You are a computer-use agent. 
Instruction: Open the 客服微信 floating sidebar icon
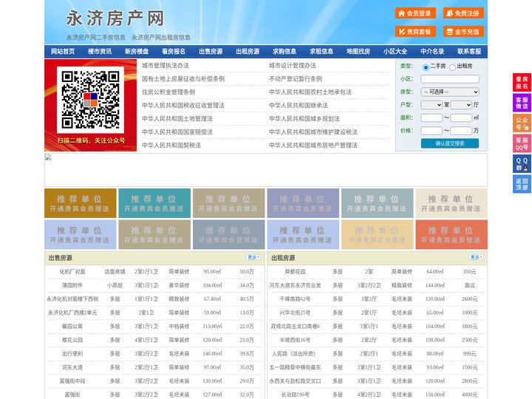(x=522, y=103)
